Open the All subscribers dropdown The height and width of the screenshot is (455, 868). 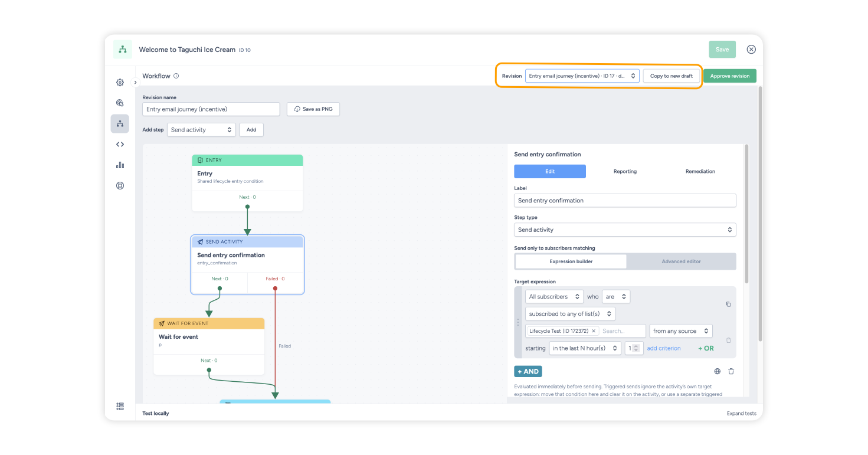point(554,297)
